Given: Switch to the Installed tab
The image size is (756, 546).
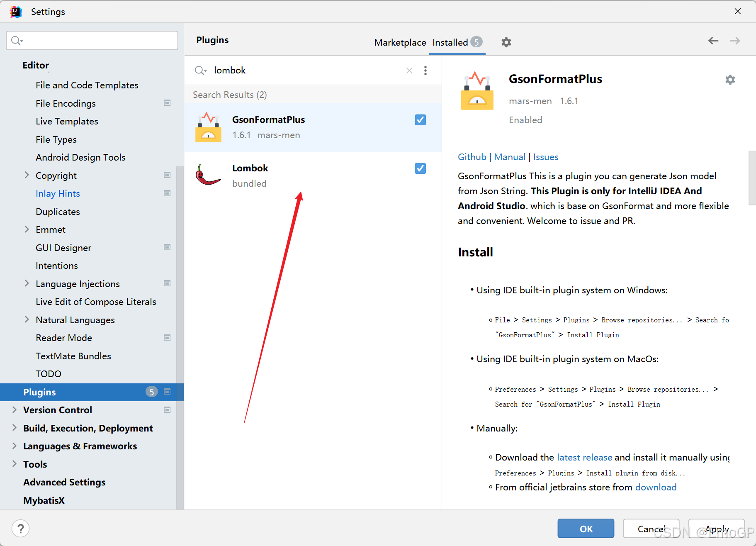Looking at the screenshot, I should [x=457, y=42].
